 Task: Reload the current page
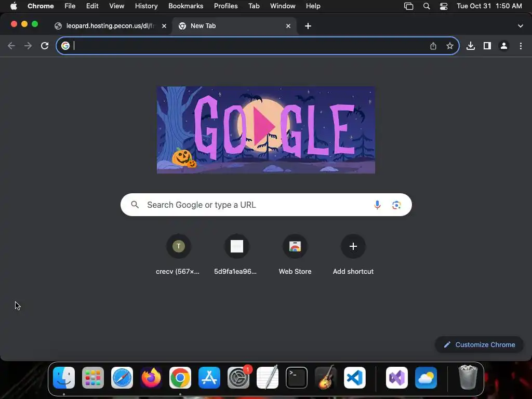click(x=45, y=46)
